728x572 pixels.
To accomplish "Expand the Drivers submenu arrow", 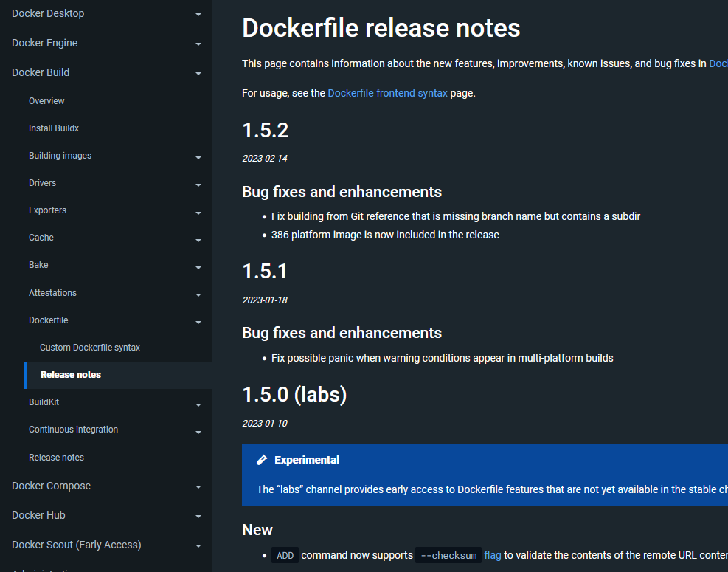I will (x=198, y=185).
